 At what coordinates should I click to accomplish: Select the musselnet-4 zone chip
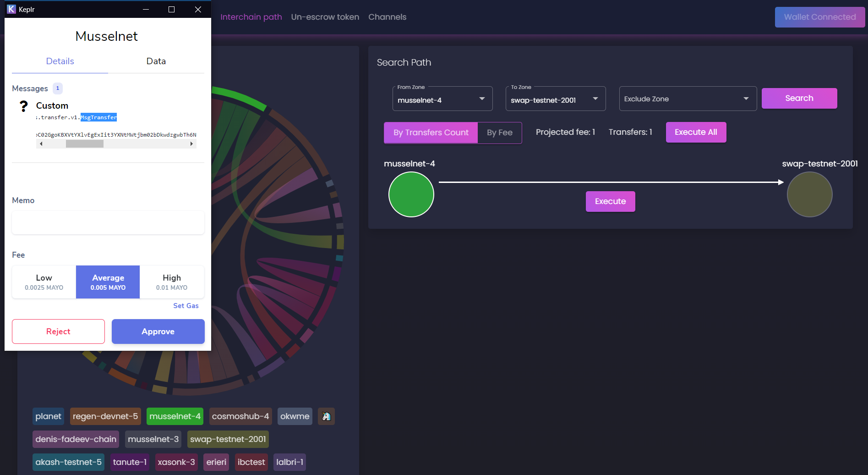[175, 416]
